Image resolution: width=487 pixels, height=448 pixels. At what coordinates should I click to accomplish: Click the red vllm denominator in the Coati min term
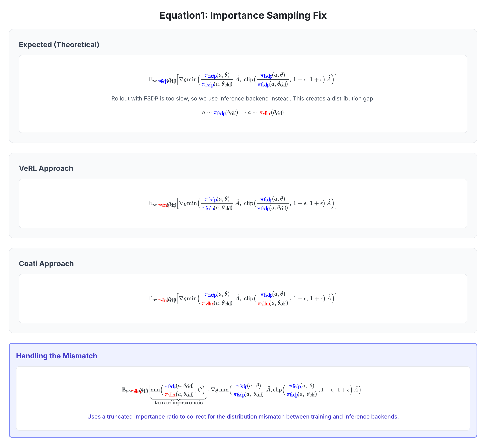(x=217, y=303)
